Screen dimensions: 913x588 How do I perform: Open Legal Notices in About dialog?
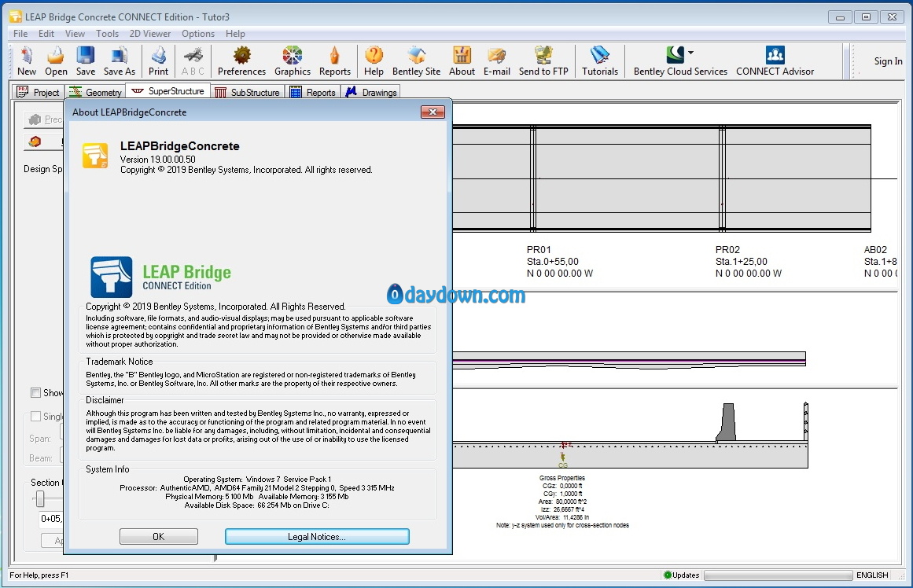click(x=317, y=536)
